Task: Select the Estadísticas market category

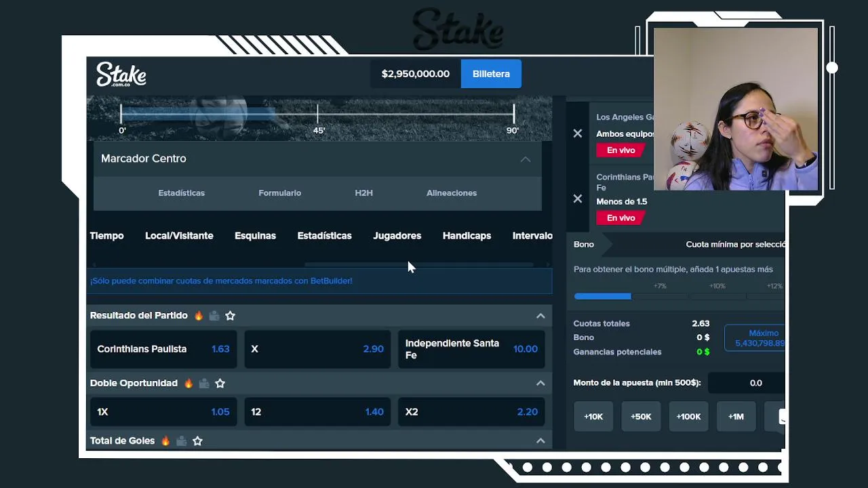Action: pos(324,236)
